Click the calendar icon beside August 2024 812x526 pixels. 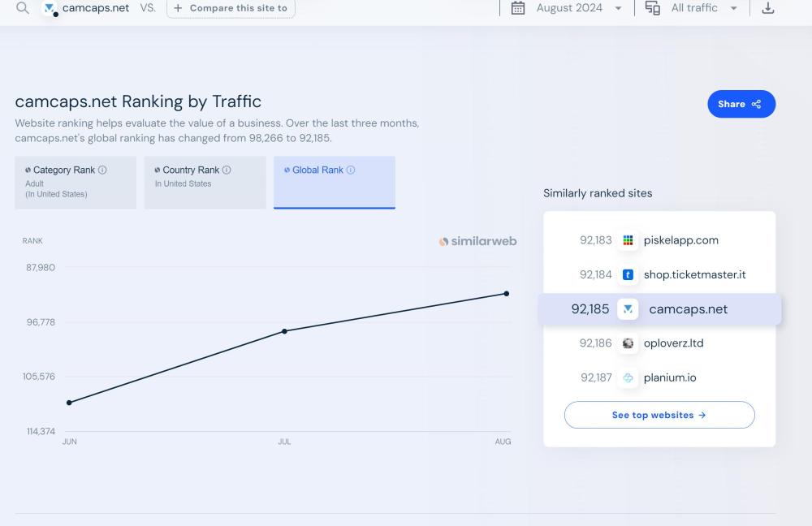pos(517,8)
